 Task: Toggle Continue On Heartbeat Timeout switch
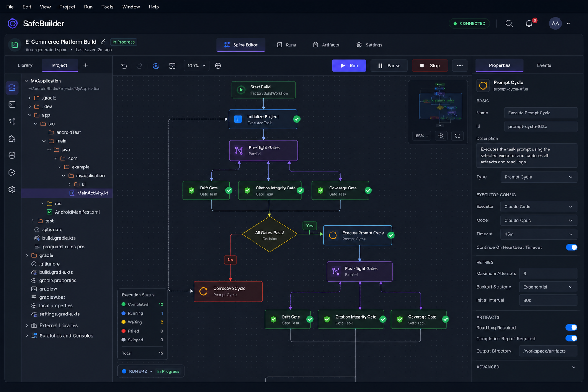click(572, 247)
